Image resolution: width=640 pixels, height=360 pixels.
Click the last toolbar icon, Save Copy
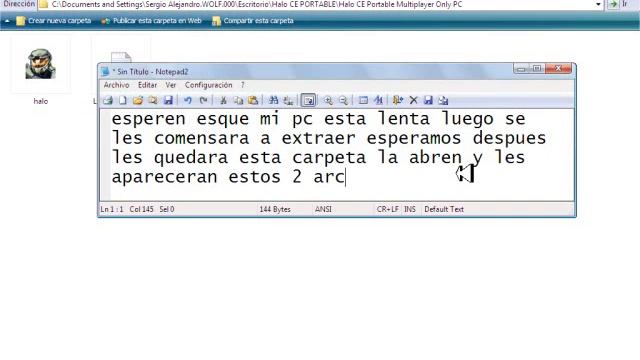pos(443,100)
